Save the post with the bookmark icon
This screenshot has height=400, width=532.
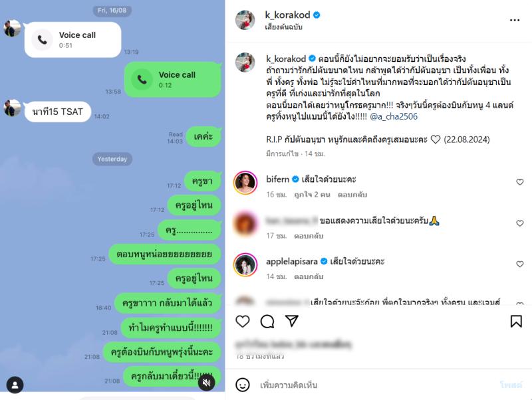pyautogui.click(x=516, y=322)
